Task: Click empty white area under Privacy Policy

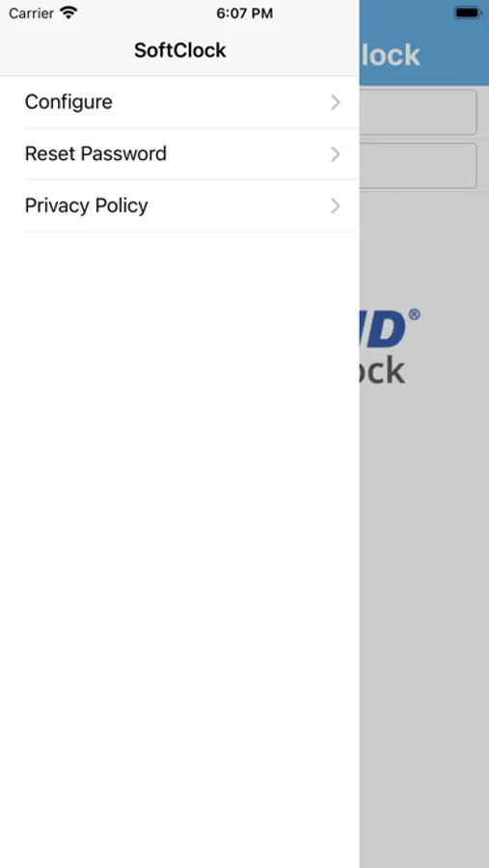Action: 179,548
